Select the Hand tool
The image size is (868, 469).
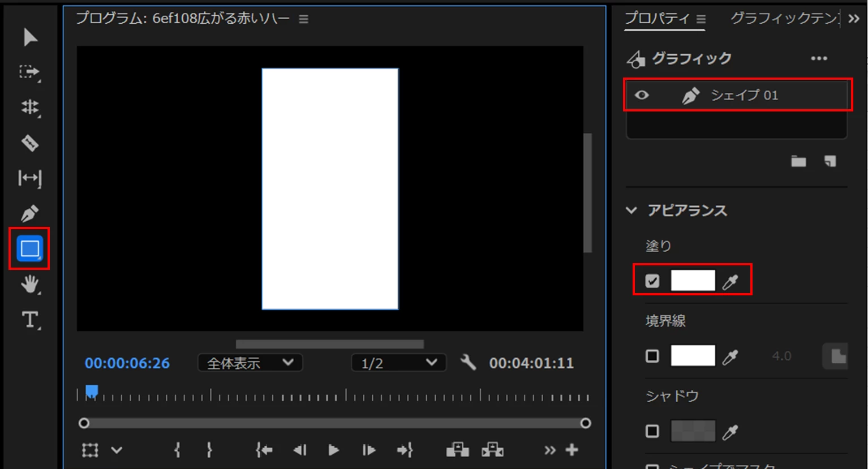[30, 284]
